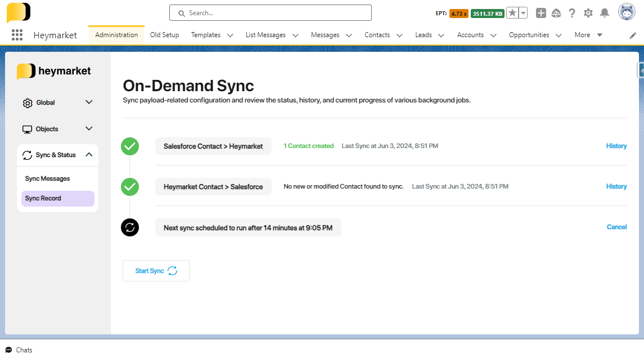Click the green check for Heymarket Contact sync
Viewport: 644px width, 358px height.
pos(130,187)
